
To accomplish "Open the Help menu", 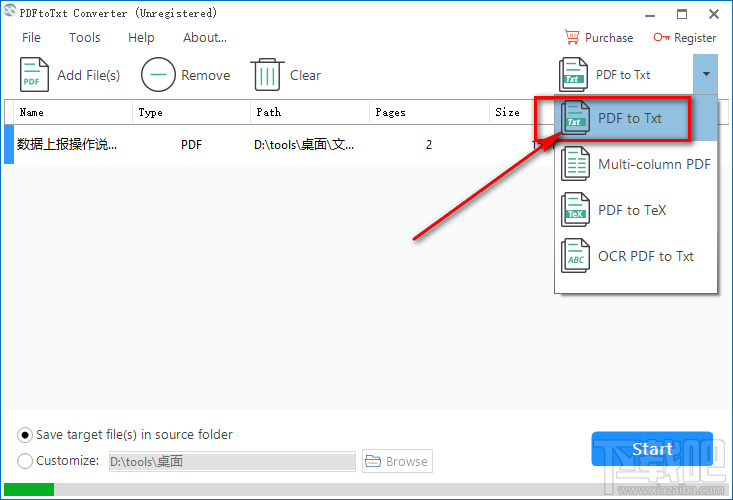I will [x=141, y=37].
